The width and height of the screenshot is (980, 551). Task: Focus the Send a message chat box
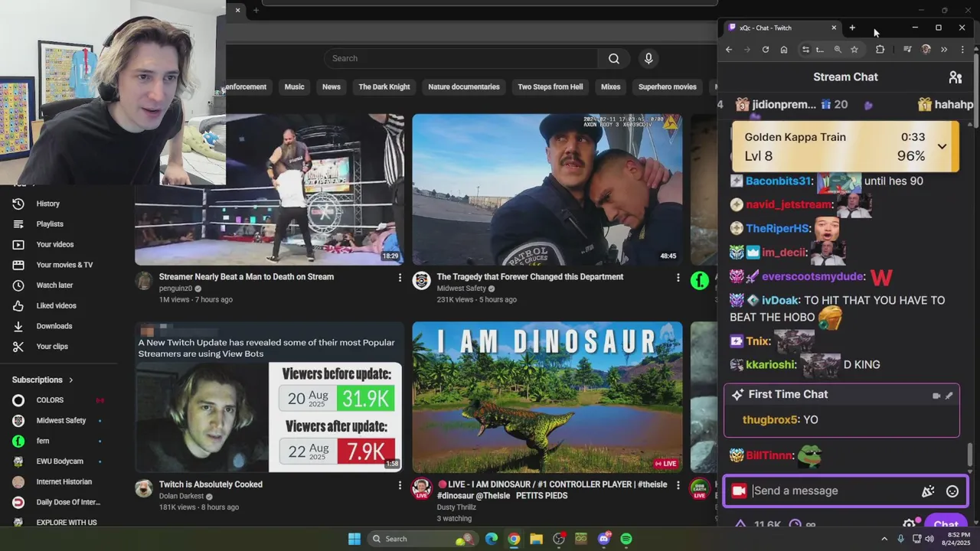tap(835, 491)
